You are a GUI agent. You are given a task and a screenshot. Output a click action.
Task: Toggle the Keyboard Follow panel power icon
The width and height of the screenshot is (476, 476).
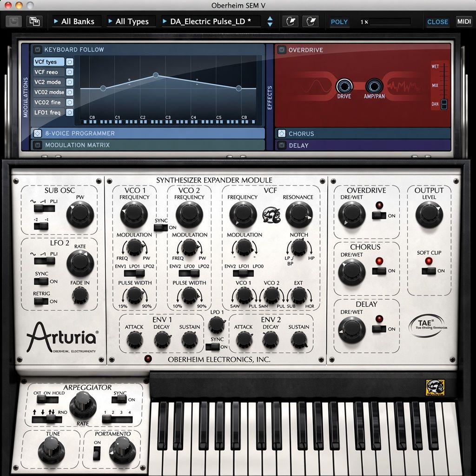[x=37, y=49]
